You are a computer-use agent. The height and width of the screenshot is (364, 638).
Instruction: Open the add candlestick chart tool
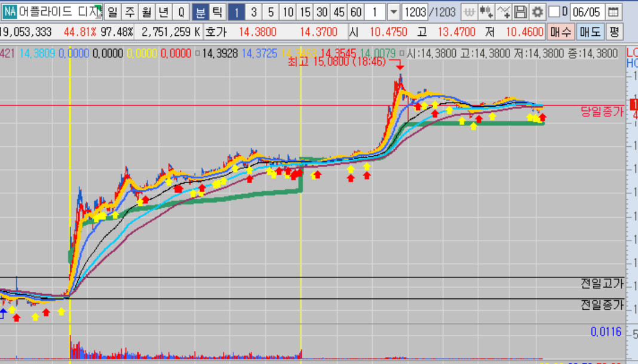pyautogui.click(x=487, y=12)
